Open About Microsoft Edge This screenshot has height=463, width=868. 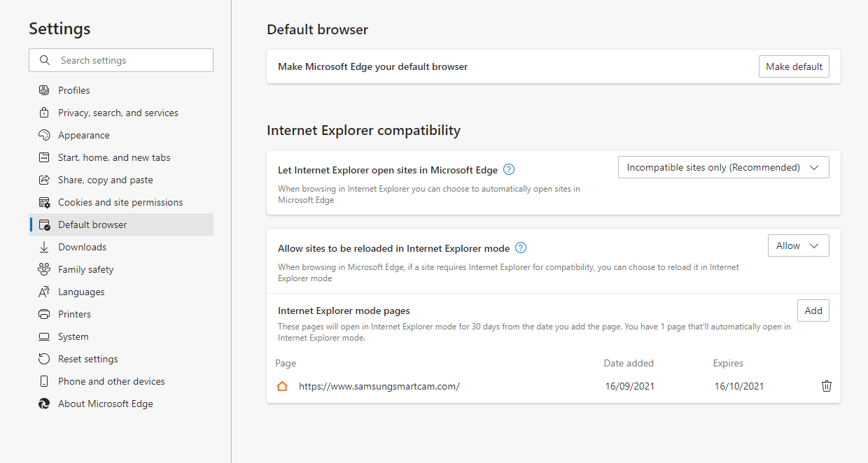121,404
